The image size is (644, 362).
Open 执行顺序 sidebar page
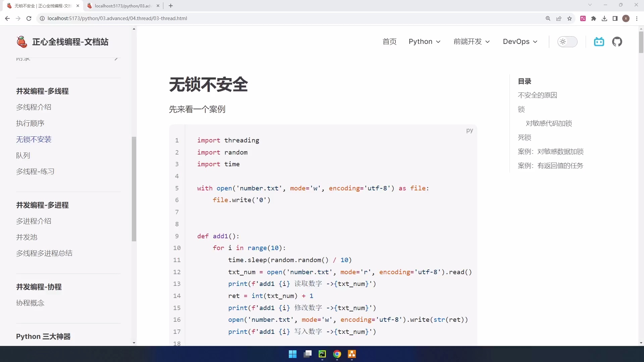click(30, 123)
